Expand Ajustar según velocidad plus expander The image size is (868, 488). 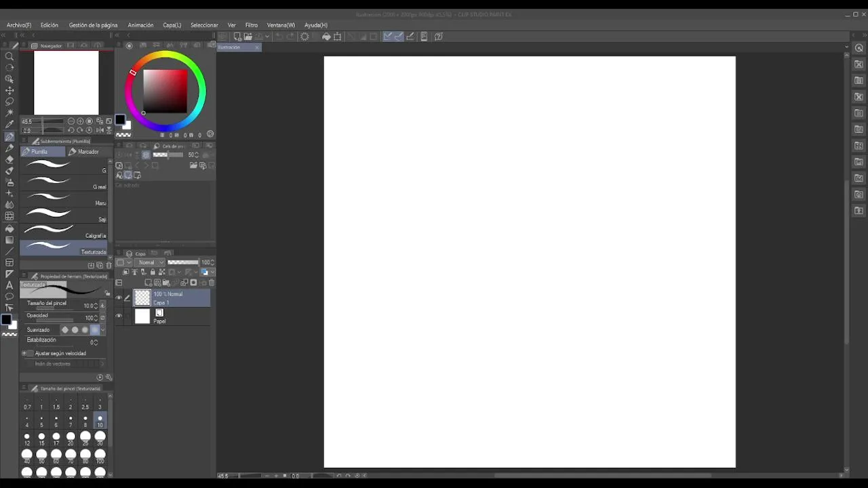(24, 353)
